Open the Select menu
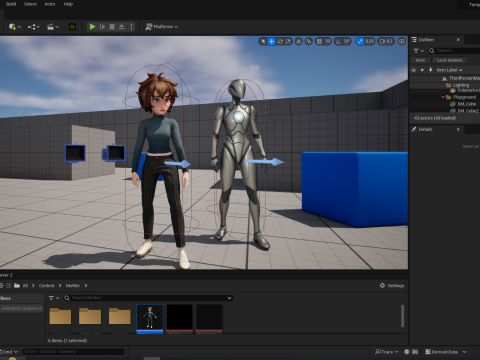The width and height of the screenshot is (480, 360). [30, 4]
